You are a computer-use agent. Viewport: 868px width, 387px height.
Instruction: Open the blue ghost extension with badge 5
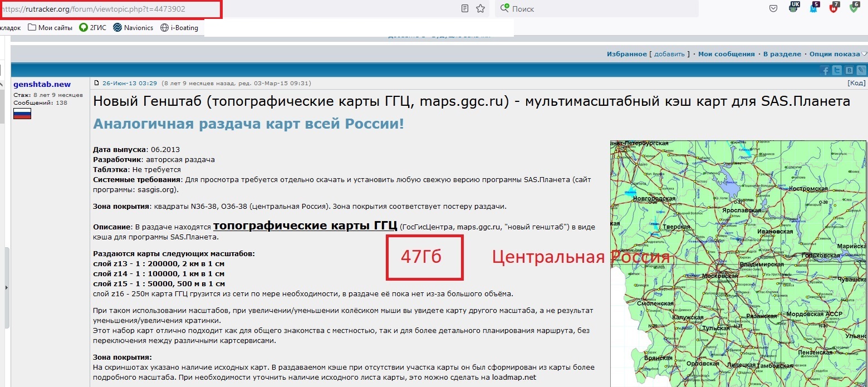(x=813, y=8)
